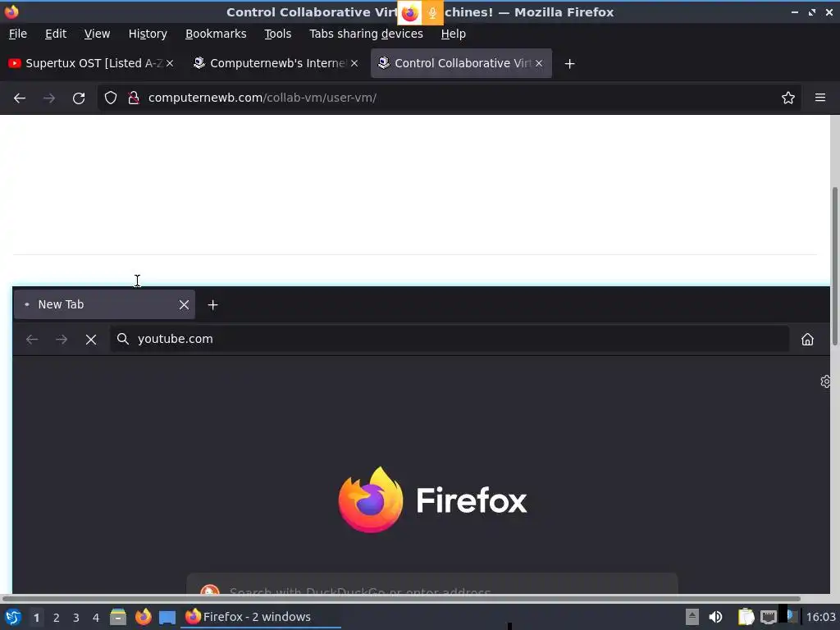Image resolution: width=840 pixels, height=630 pixels.
Task: Click the Firefox logo in the title bar
Action: (x=11, y=11)
